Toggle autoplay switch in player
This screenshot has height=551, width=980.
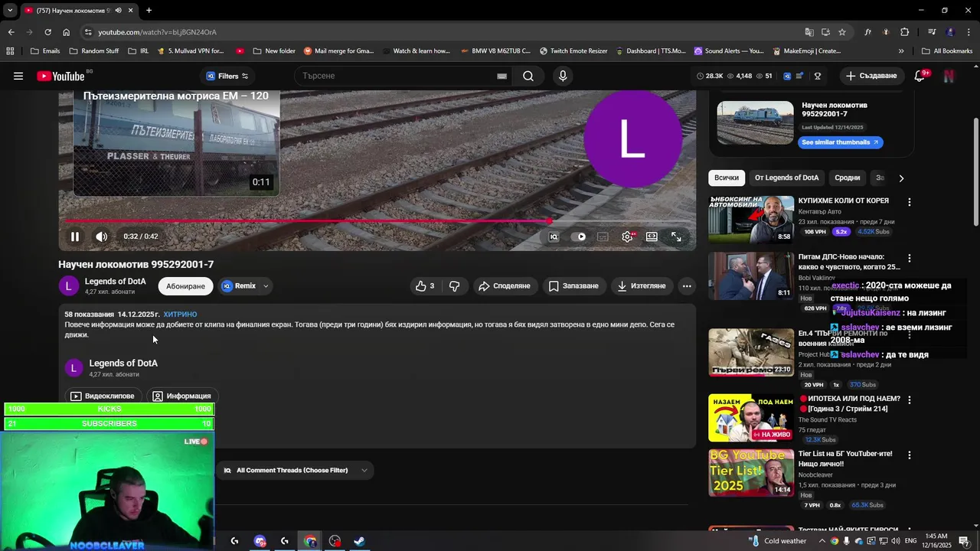point(578,236)
